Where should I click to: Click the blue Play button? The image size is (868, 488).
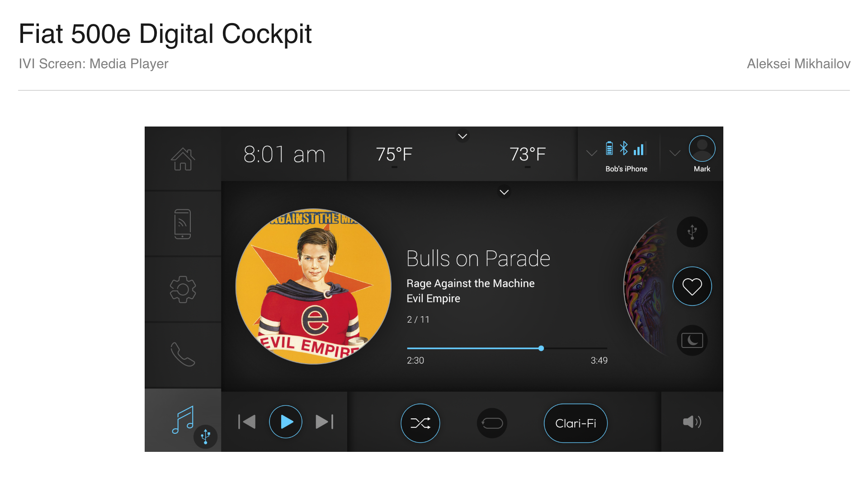click(x=286, y=422)
